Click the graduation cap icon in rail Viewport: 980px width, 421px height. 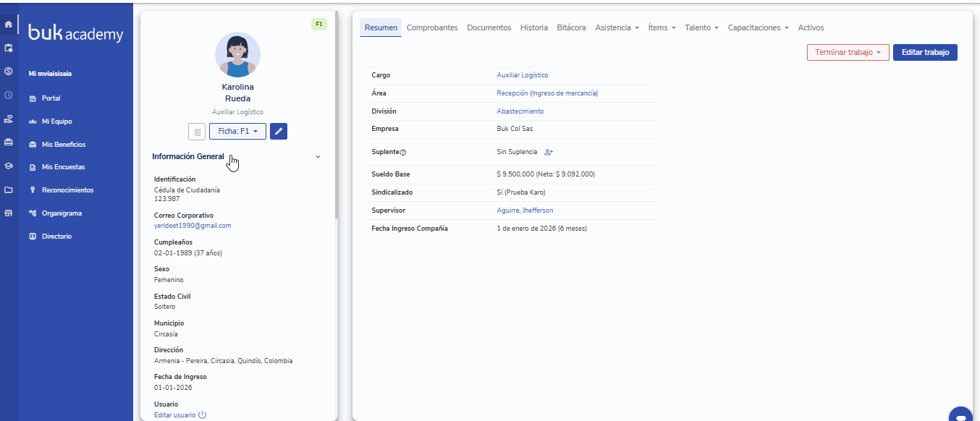[9, 166]
